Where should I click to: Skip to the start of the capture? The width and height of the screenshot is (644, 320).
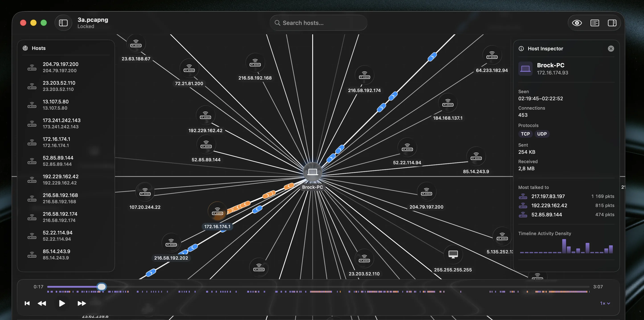coord(27,303)
